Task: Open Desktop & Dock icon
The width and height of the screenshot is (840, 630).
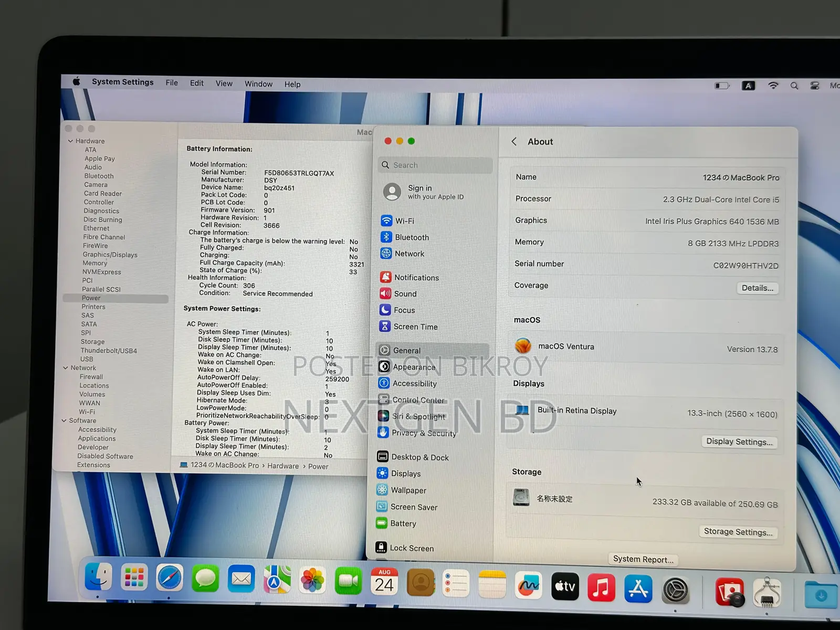Action: pos(383,457)
